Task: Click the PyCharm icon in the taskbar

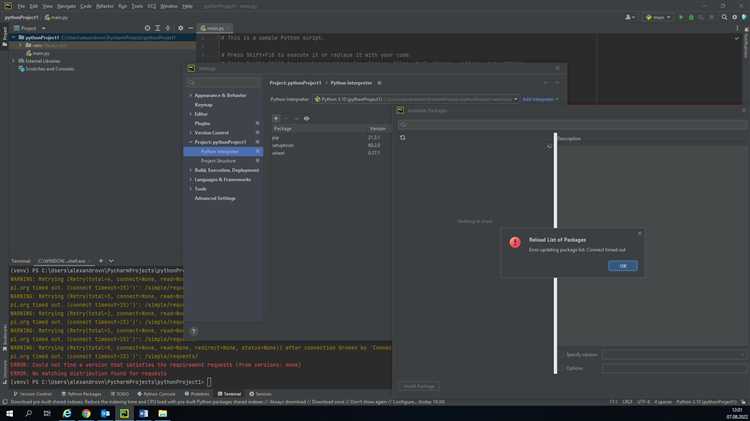Action: click(124, 413)
